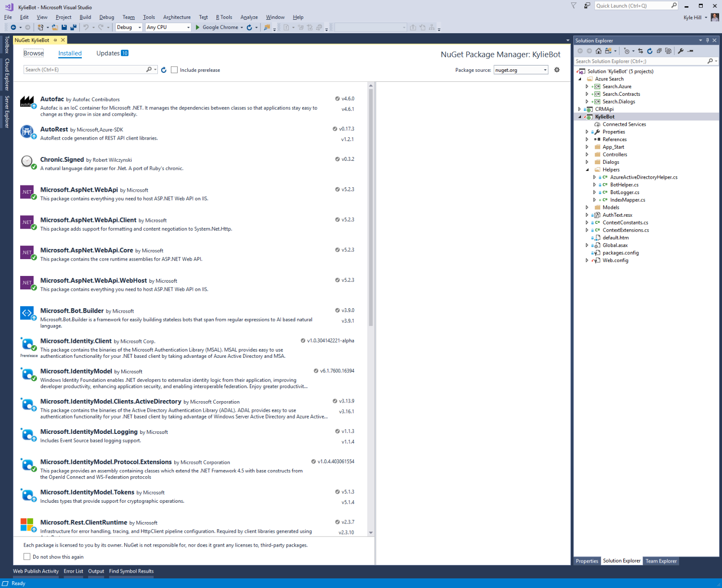Click the Solution Explorer search magnifier icon
The image size is (722, 588).
[710, 61]
